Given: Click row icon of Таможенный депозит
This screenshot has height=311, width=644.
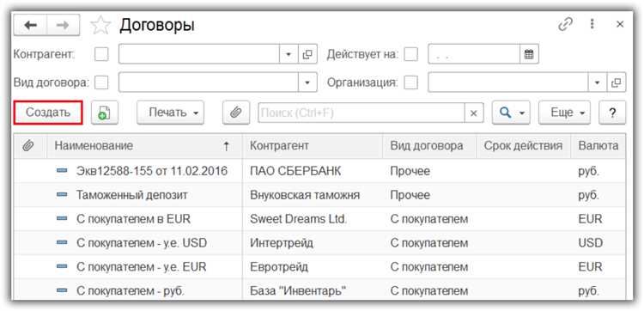Looking at the screenshot, I should pyautogui.click(x=62, y=195).
